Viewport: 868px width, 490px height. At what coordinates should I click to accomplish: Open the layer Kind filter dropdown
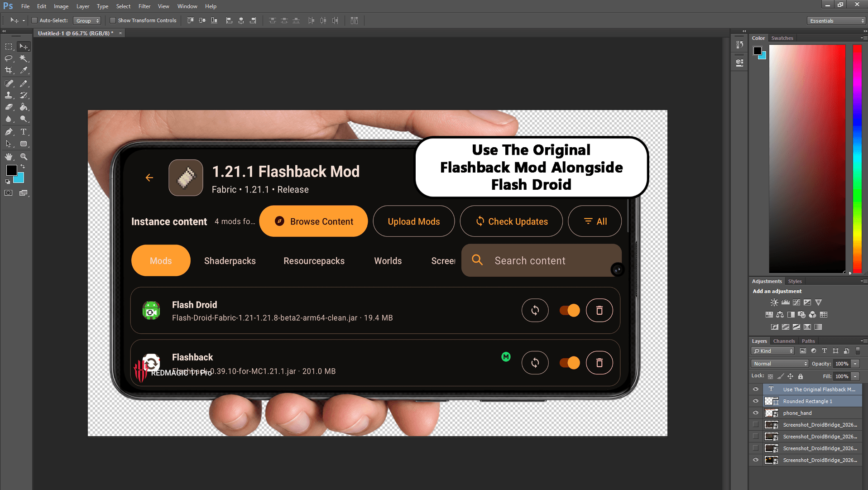coord(773,351)
